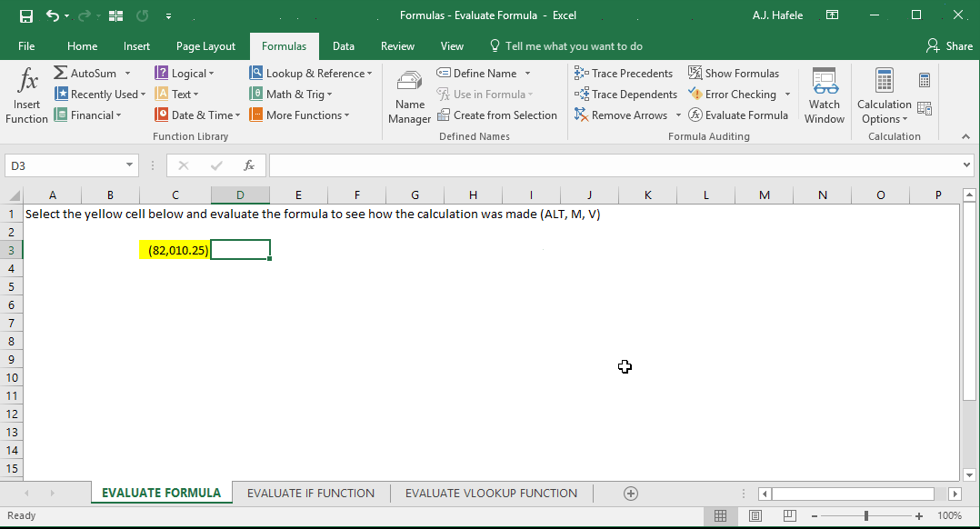Switch to the Page Layout tab
980x529 pixels.
pos(205,46)
